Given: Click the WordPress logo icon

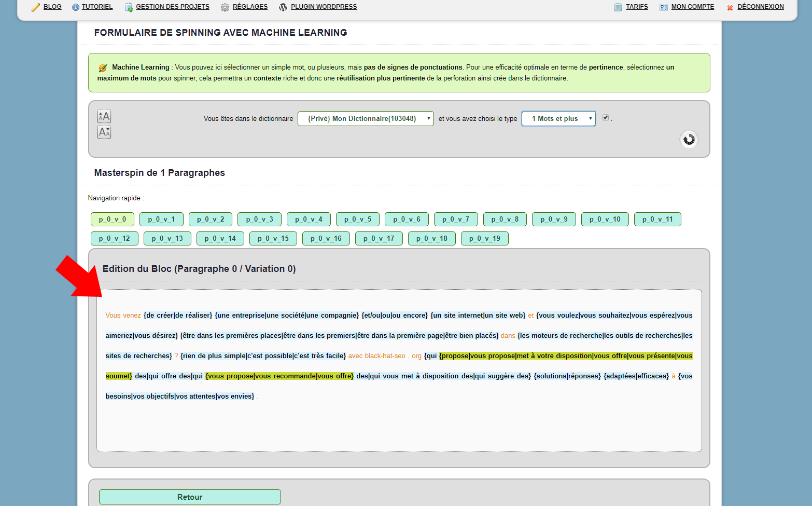Looking at the screenshot, I should tap(283, 7).
